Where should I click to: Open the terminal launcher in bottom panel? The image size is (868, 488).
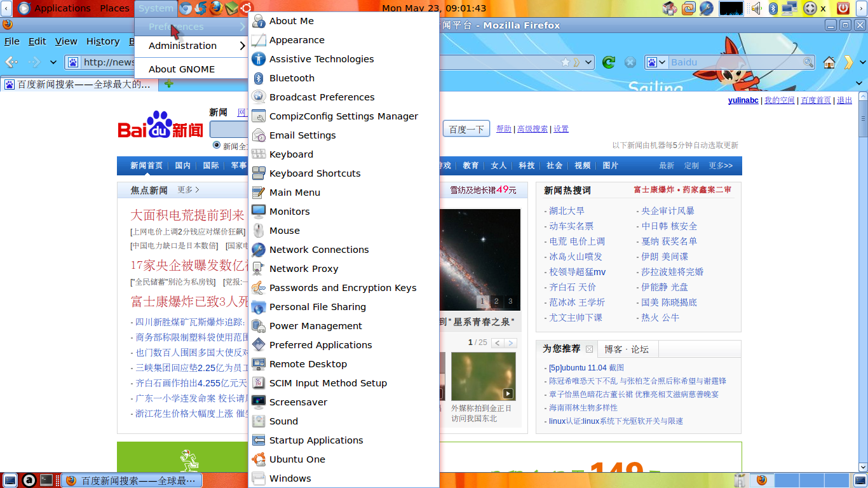(x=46, y=480)
